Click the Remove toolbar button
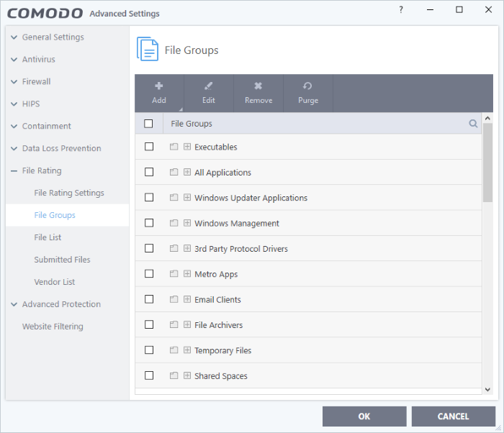This screenshot has height=433, width=504. (258, 94)
